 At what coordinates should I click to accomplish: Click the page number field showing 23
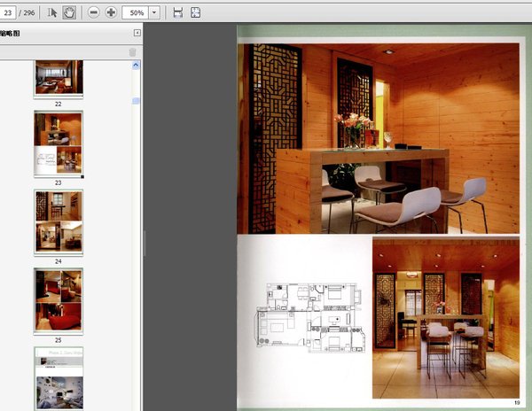pos(7,13)
